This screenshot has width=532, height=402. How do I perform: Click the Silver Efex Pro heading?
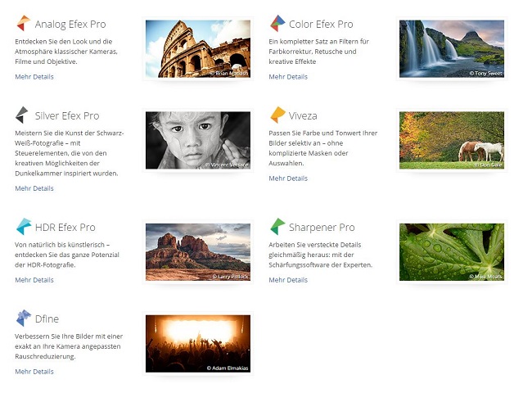click(67, 115)
